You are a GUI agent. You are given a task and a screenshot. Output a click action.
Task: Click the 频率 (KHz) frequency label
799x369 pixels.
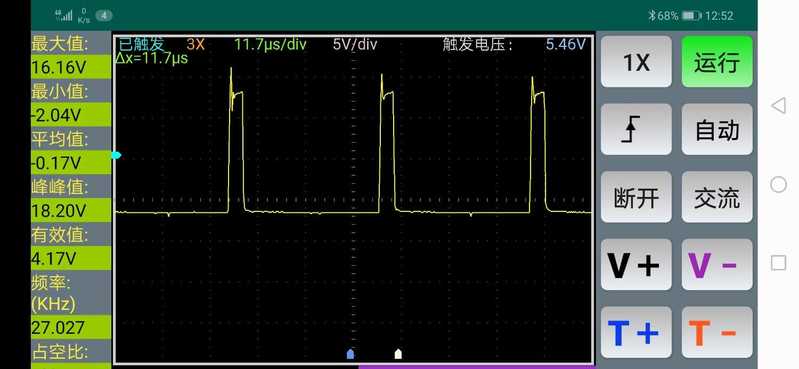tap(53, 293)
